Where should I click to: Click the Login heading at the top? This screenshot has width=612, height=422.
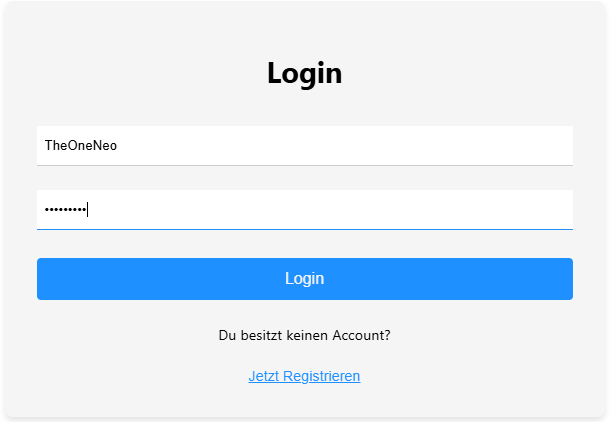pos(305,73)
